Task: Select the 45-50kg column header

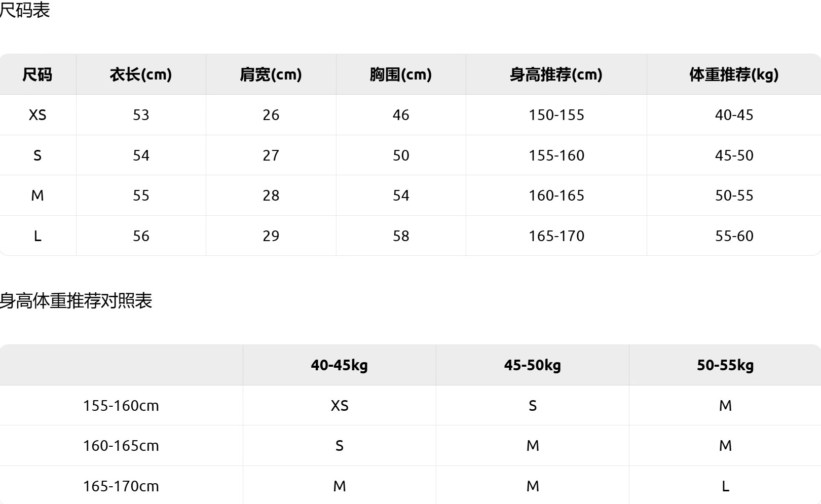Action: [532, 365]
